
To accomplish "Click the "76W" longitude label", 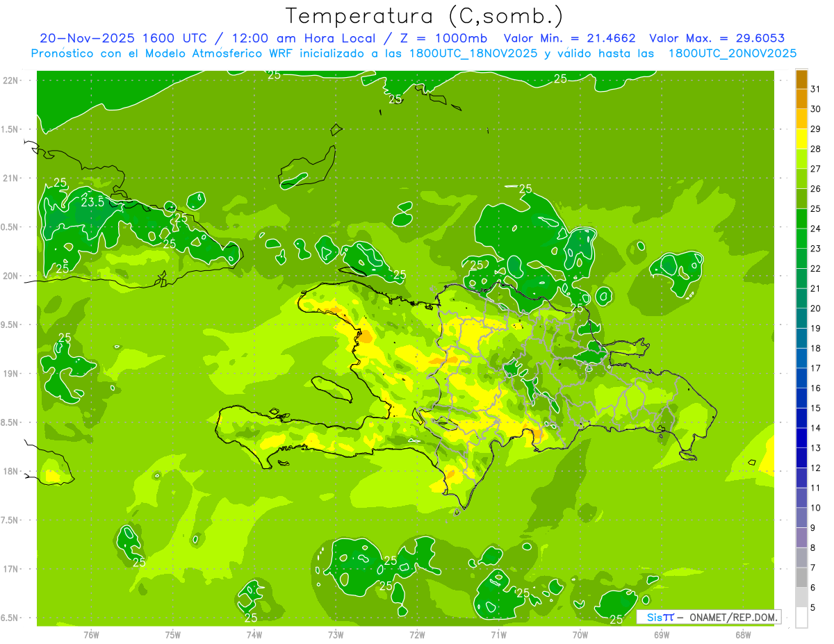I will 91,635.
